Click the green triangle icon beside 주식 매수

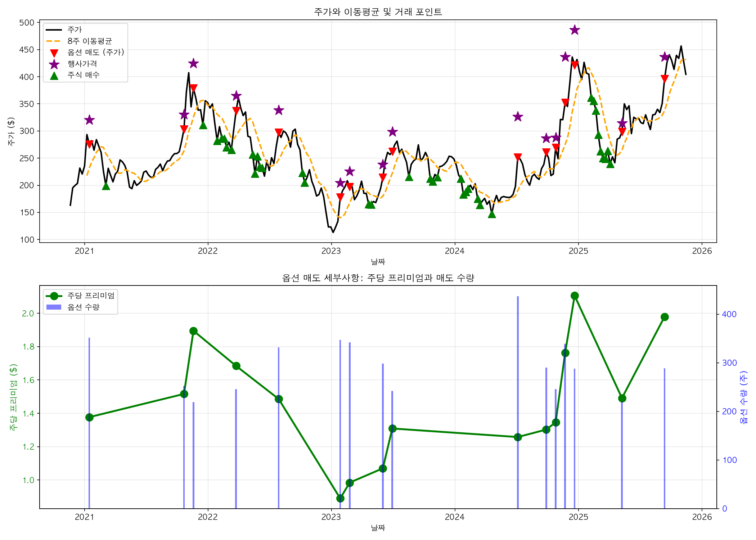coord(54,75)
